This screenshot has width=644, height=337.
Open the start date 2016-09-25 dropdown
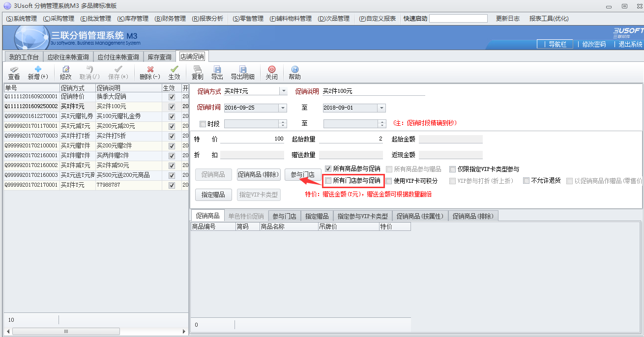(x=283, y=108)
